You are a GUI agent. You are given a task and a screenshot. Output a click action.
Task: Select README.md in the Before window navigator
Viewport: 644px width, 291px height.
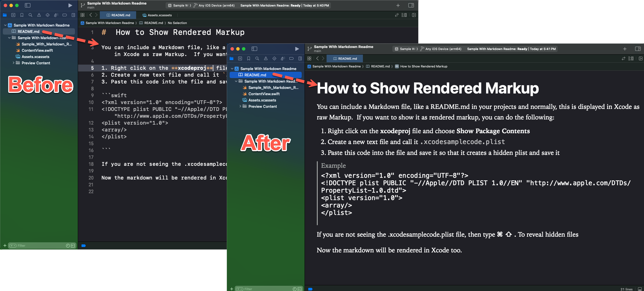[39, 31]
